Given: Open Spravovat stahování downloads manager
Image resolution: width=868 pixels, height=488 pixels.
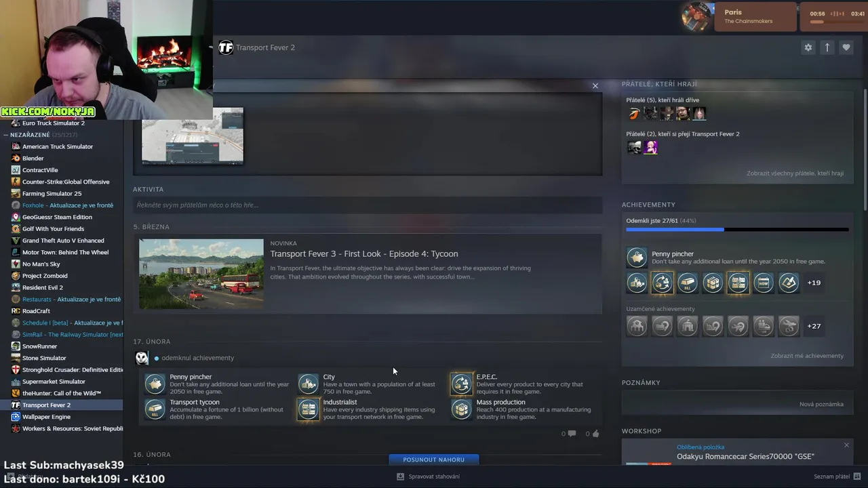Looking at the screenshot, I should tap(434, 476).
